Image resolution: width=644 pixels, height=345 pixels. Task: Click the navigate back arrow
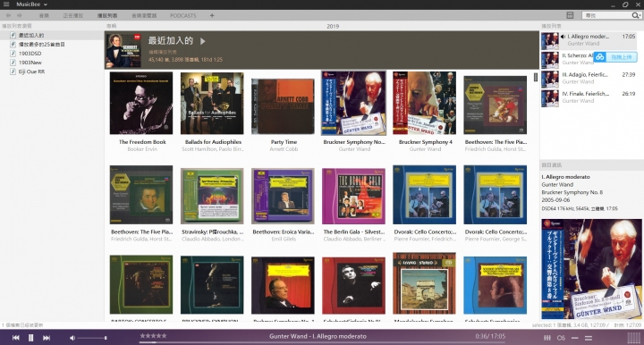click(x=8, y=15)
